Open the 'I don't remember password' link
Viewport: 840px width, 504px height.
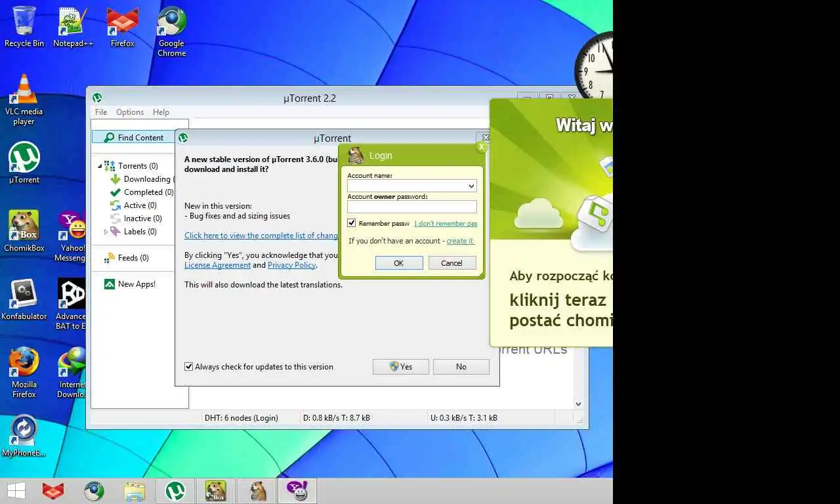446,224
